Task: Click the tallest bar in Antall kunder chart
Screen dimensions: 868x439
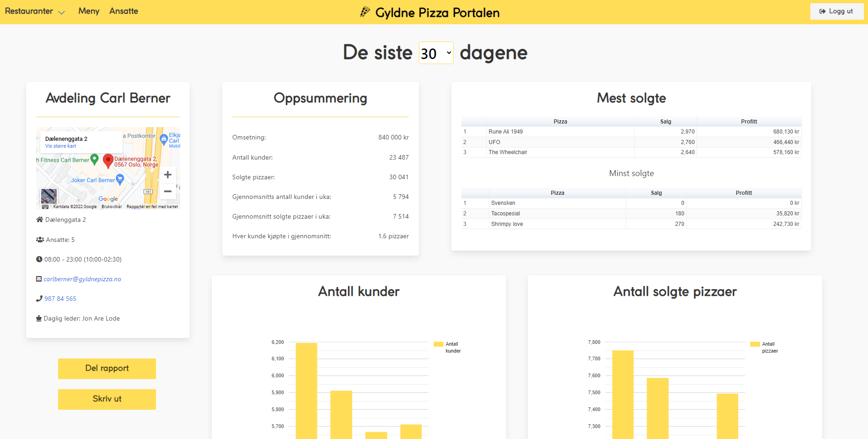Action: [x=306, y=391]
